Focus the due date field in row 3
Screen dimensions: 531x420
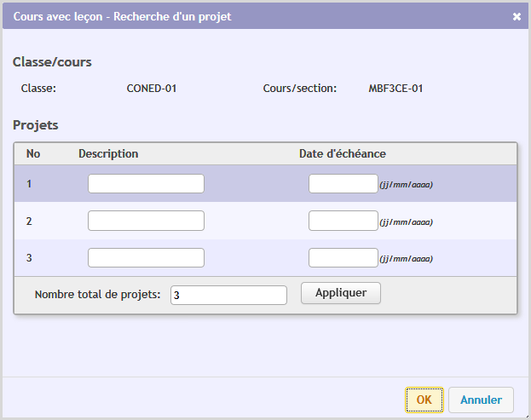coord(343,258)
